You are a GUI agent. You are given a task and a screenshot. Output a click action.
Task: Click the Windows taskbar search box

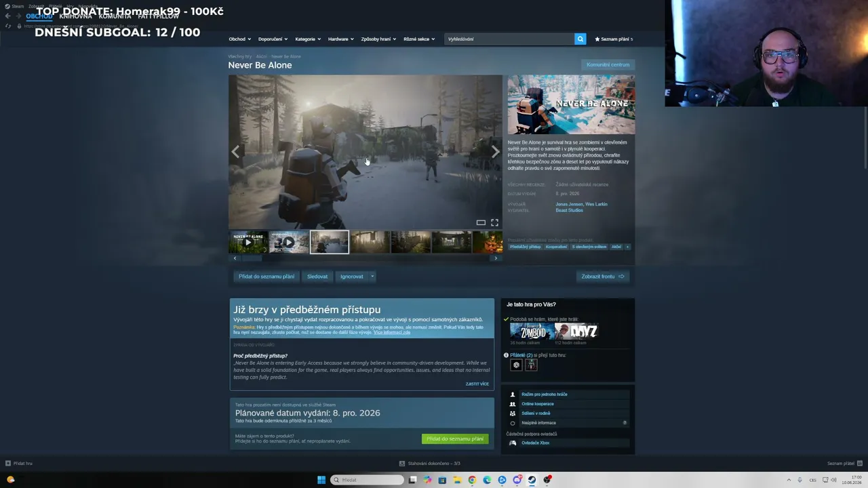point(367,480)
